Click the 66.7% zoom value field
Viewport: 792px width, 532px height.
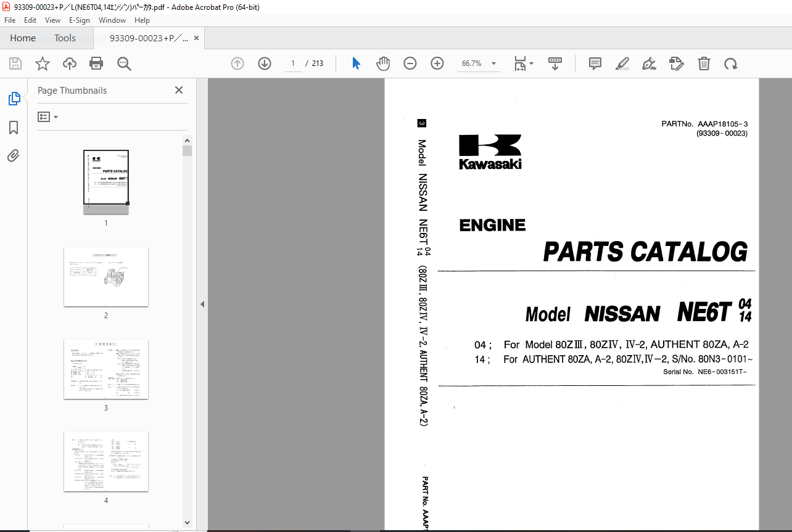472,63
